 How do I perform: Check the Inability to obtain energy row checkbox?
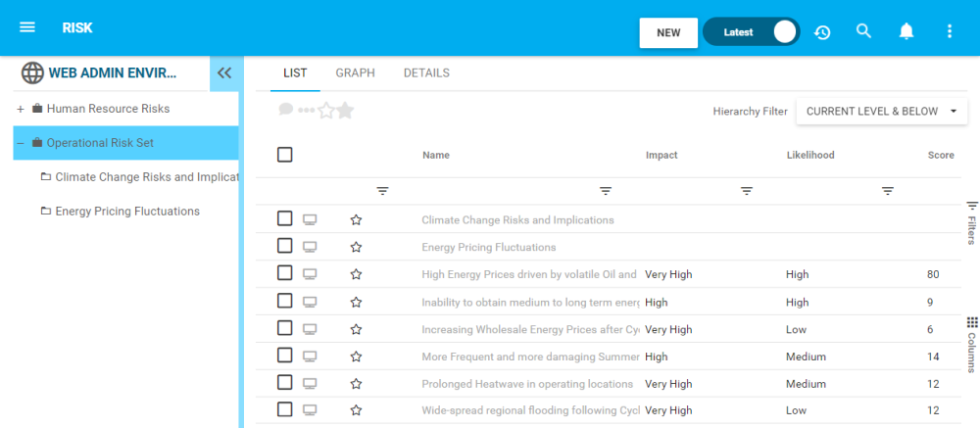[285, 301]
